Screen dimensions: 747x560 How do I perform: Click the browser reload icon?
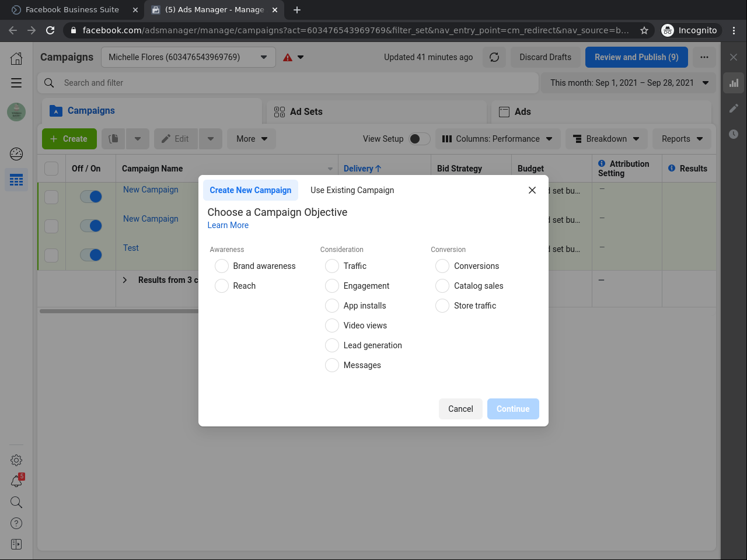pos(50,30)
